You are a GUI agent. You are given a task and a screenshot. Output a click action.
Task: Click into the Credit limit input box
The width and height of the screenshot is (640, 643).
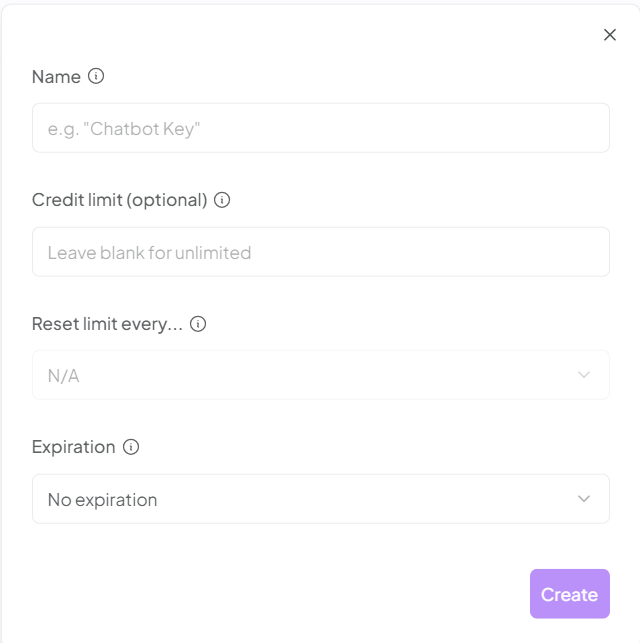click(321, 252)
